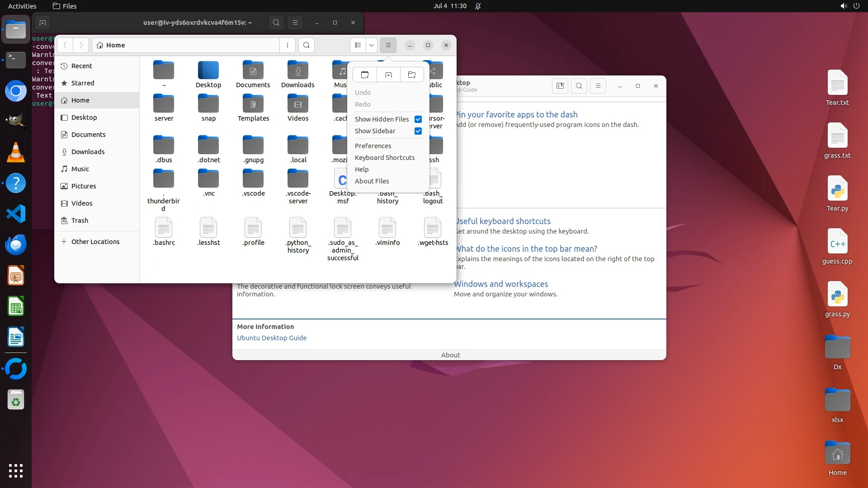The image size is (868, 488).
Task: Uncheck the Show Hidden Files checkbox
Action: point(418,119)
